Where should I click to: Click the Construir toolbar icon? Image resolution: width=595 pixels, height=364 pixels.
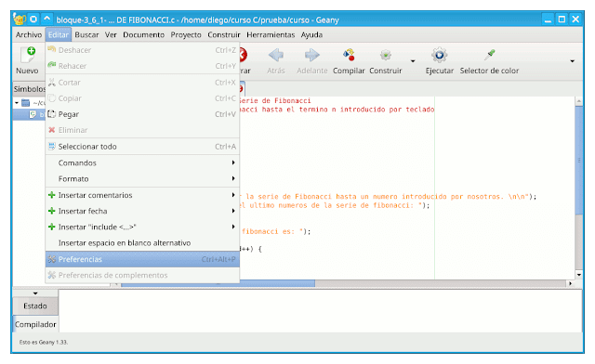point(386,56)
